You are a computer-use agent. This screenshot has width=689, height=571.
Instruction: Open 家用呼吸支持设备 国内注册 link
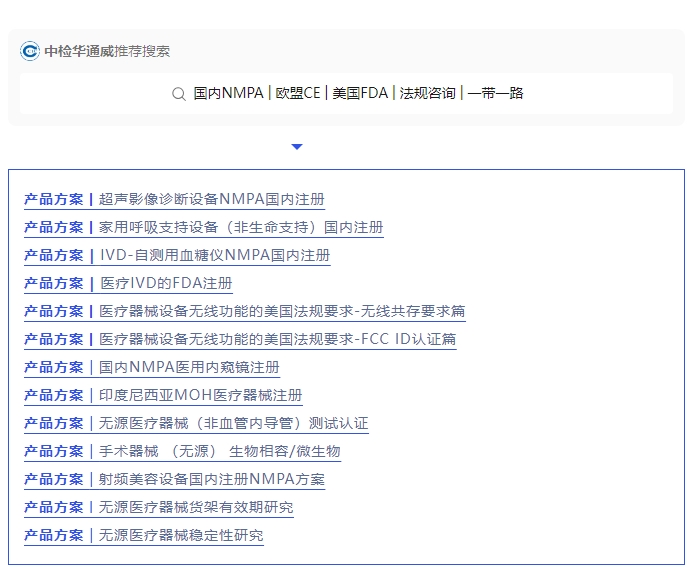(240, 227)
